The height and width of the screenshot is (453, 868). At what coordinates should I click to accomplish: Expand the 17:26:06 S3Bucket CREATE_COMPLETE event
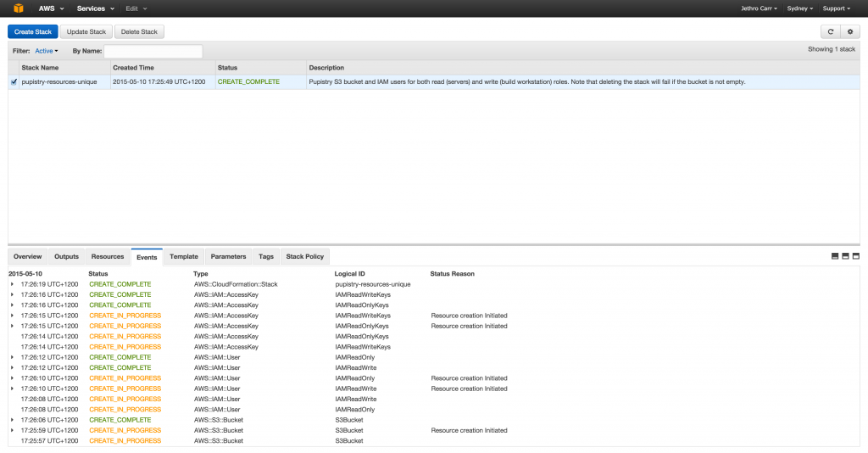coord(12,420)
